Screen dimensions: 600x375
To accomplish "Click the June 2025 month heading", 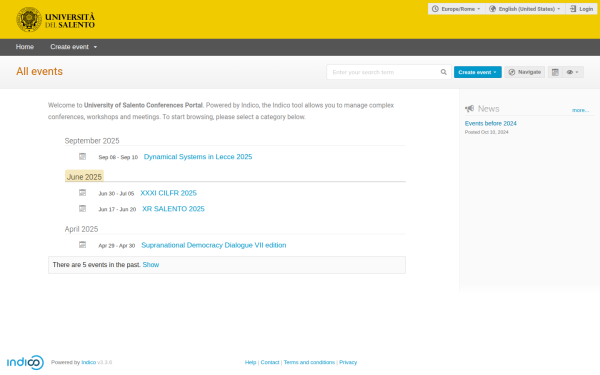I will tap(84, 177).
